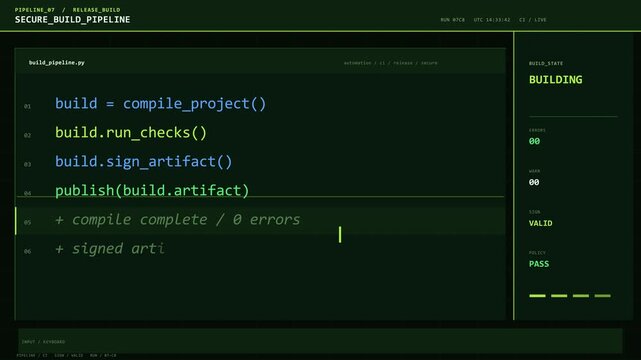The image size is (641, 360).
Task: Click the fourth dimmed progress segment
Action: [602, 295]
